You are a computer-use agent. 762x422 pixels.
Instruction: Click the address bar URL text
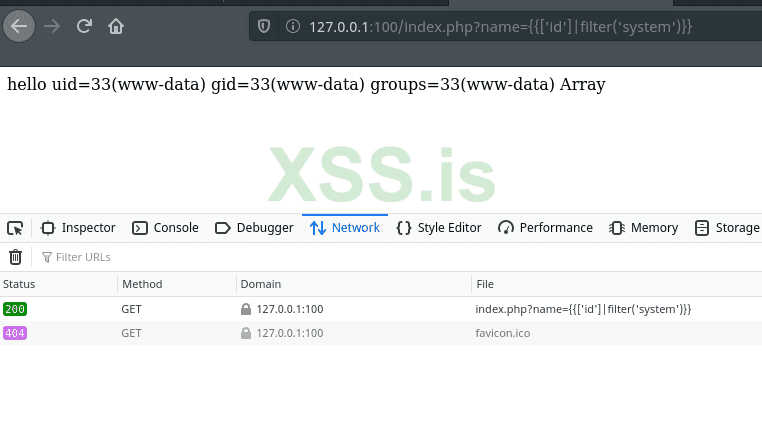coord(500,26)
